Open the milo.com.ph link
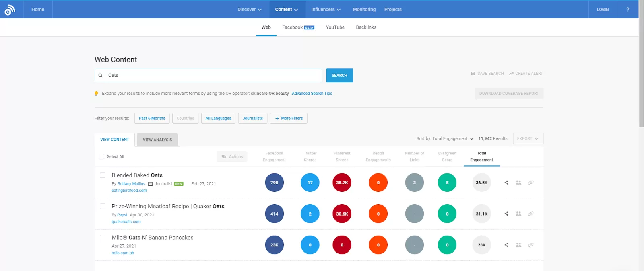Screen dimensions: 644x271 tap(123, 253)
